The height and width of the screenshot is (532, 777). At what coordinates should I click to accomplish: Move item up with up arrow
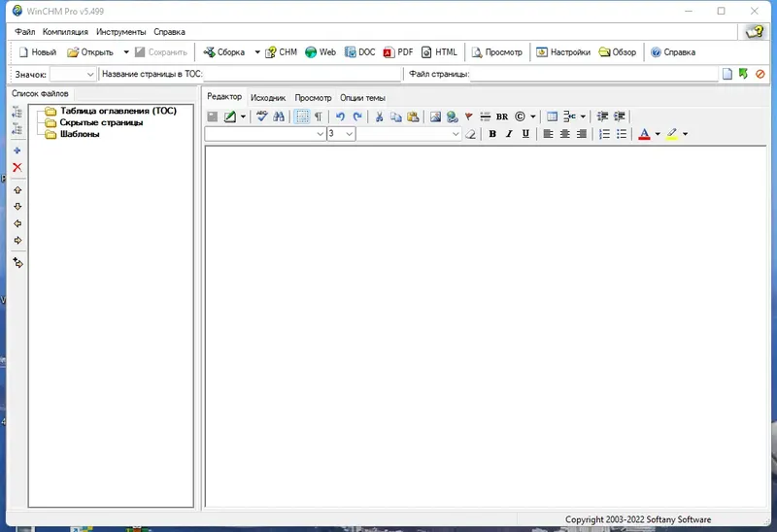(17, 190)
